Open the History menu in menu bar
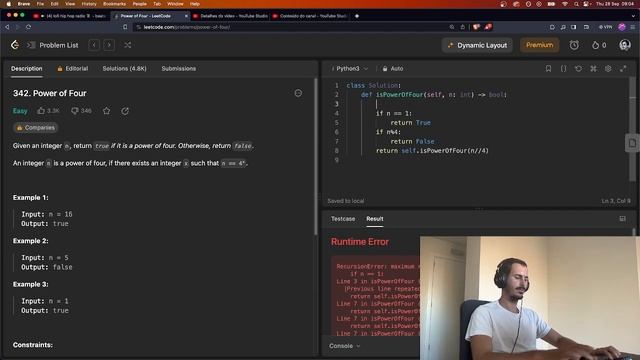This screenshot has height=360, width=640. (89, 4)
